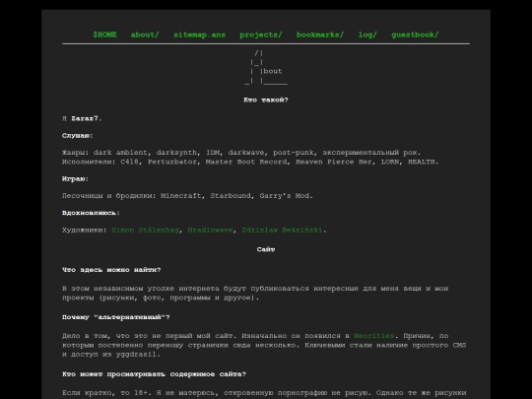The width and height of the screenshot is (532, 399).
Task: Click the paragraph starting 'Дело в том'
Action: [264, 345]
